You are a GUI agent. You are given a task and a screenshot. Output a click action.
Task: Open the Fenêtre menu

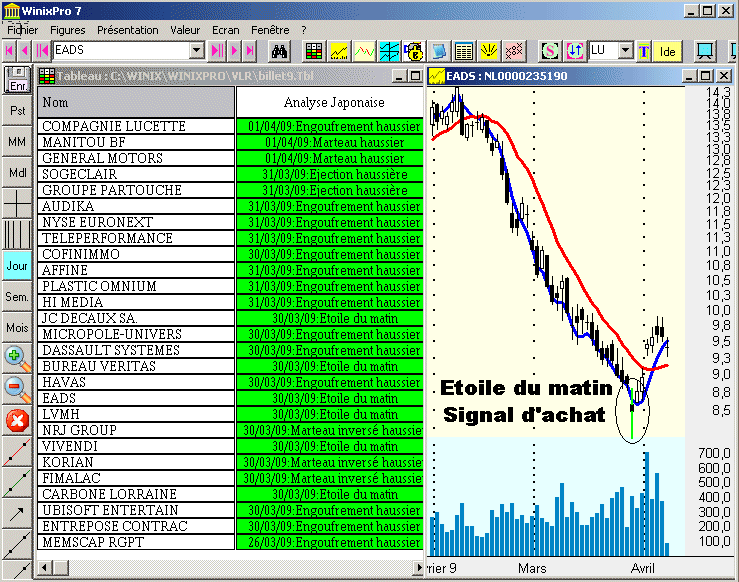coord(270,30)
